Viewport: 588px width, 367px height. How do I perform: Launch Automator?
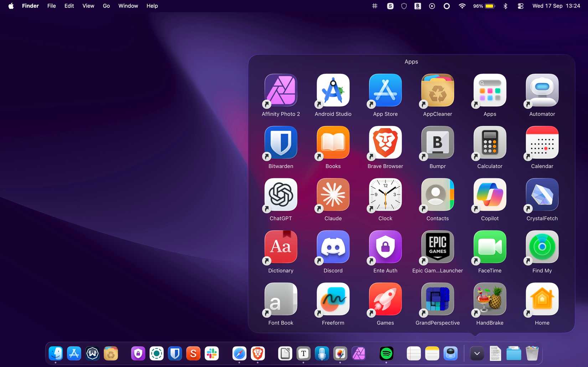click(x=542, y=90)
